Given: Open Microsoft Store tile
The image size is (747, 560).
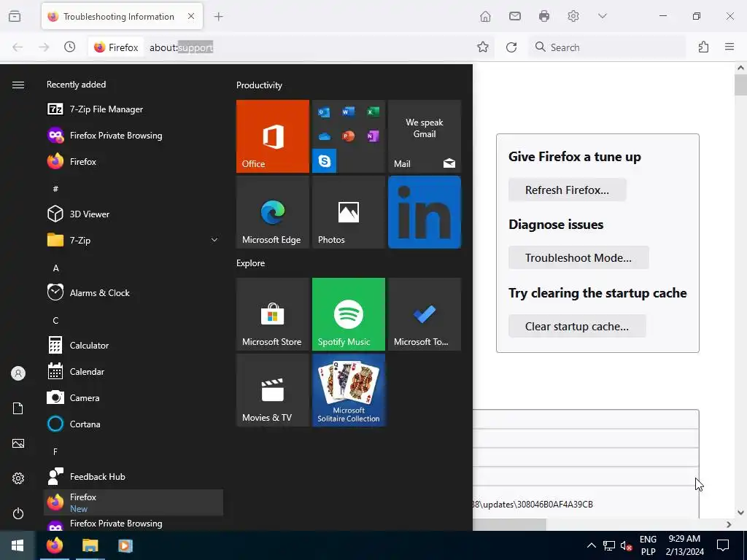Looking at the screenshot, I should pyautogui.click(x=273, y=314).
